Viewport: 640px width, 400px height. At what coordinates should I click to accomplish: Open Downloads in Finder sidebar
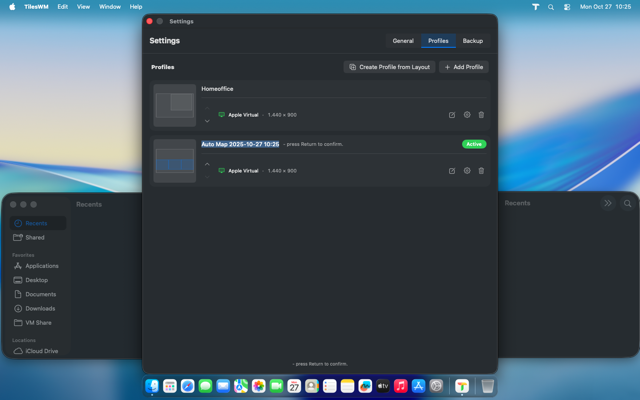tap(38, 309)
